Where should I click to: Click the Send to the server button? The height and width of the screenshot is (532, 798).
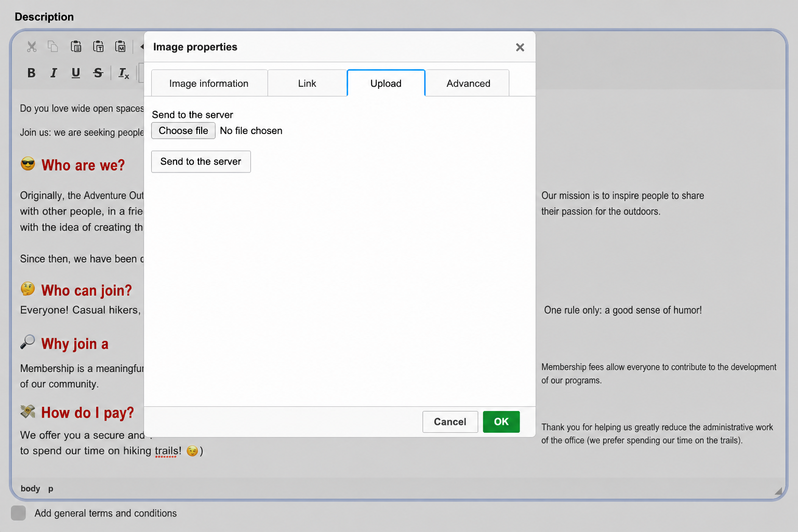[201, 162]
